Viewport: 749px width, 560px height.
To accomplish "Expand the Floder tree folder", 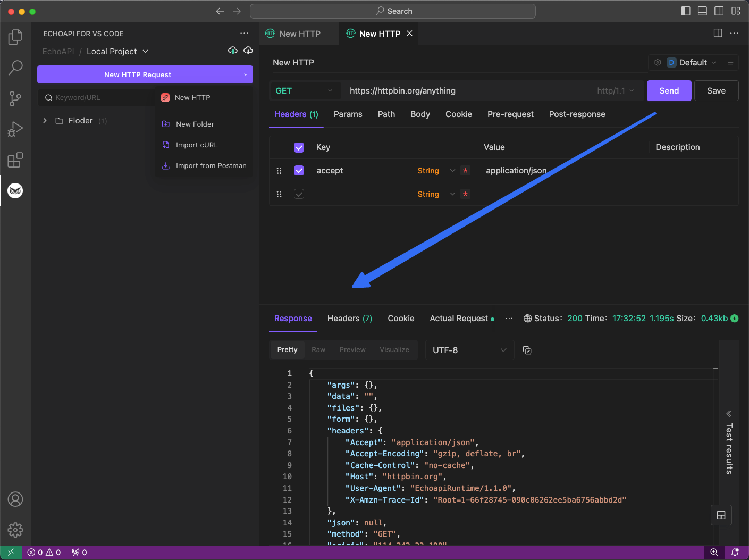I will [45, 121].
